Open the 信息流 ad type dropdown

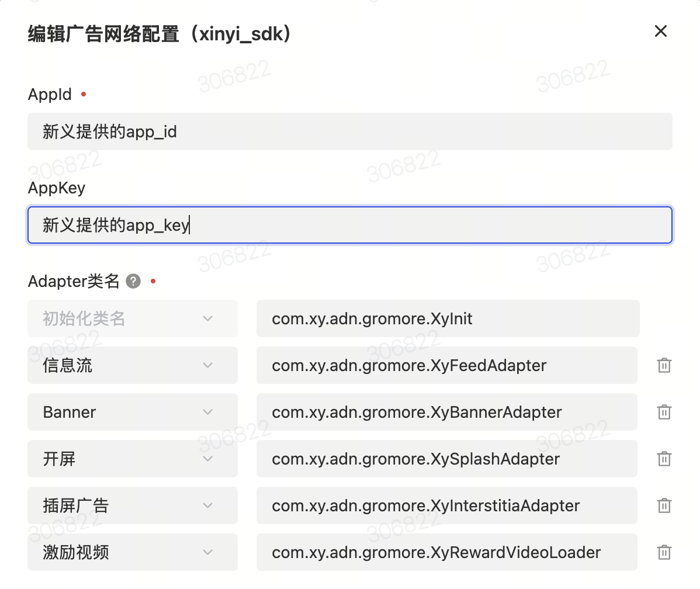click(x=132, y=366)
